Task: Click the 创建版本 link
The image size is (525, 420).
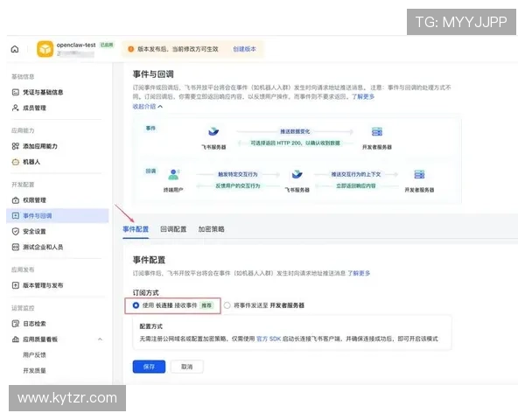Action: tap(244, 49)
